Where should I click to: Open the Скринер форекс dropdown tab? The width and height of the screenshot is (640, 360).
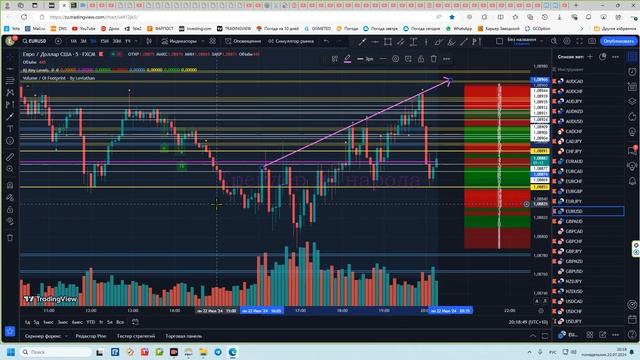[46, 336]
